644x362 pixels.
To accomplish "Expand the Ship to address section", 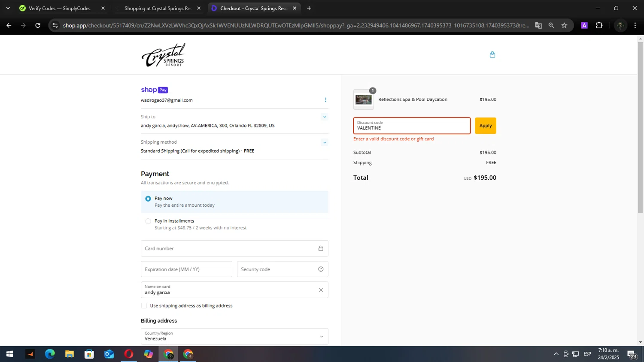I will point(325,117).
